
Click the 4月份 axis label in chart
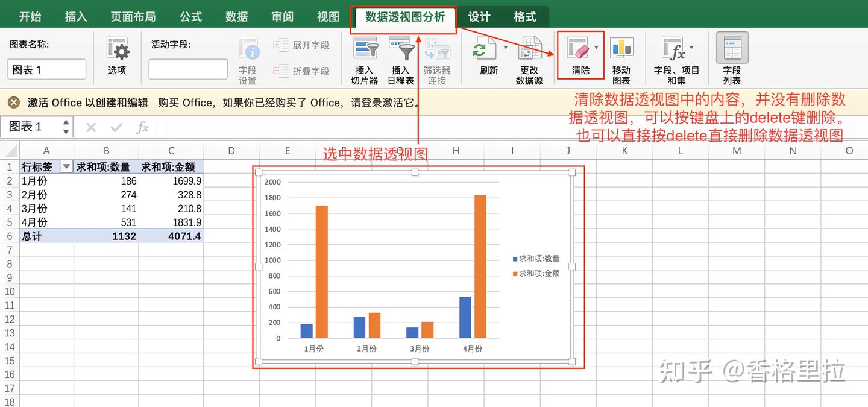(473, 349)
